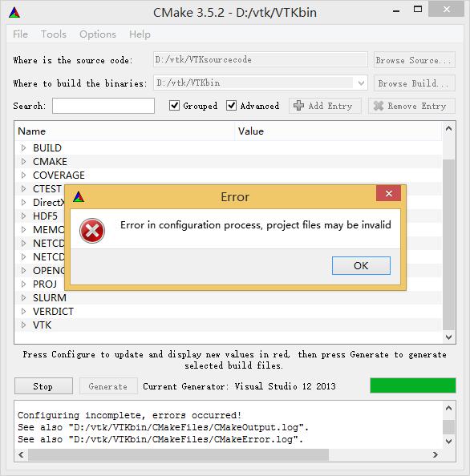Image resolution: width=470 pixels, height=476 pixels.
Task: Open the Tools menu
Action: (54, 34)
